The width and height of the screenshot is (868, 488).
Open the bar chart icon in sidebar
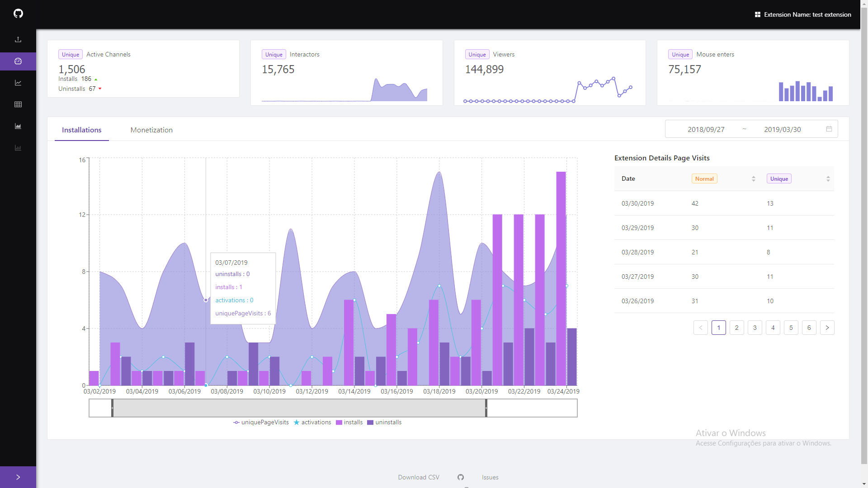[x=18, y=148]
